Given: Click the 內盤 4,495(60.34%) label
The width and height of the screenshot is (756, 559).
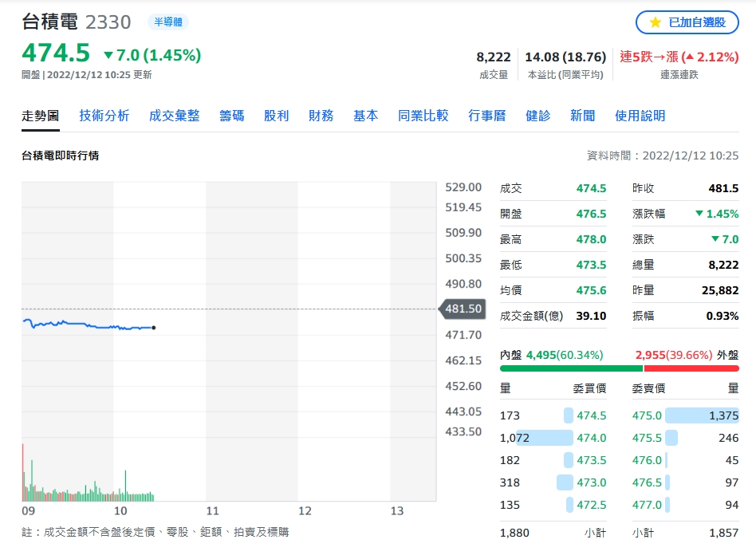Looking at the screenshot, I should point(552,355).
